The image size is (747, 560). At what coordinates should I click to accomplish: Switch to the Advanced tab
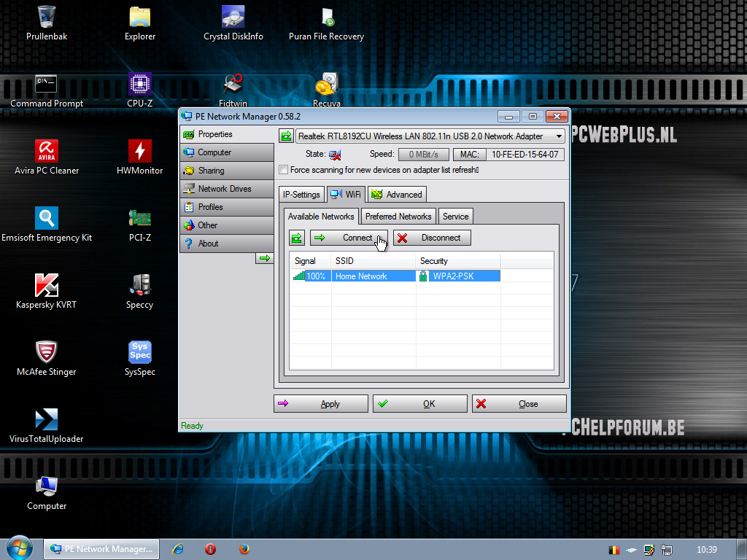[397, 194]
